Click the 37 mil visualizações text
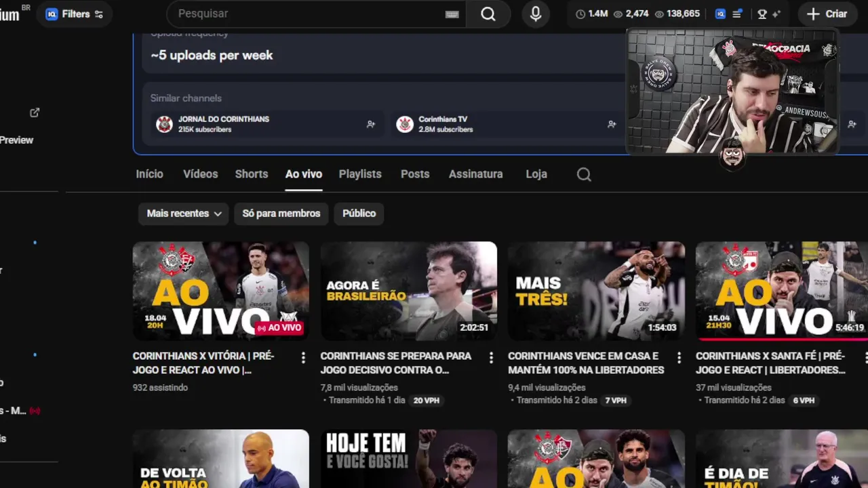This screenshot has width=868, height=488. [x=734, y=388]
